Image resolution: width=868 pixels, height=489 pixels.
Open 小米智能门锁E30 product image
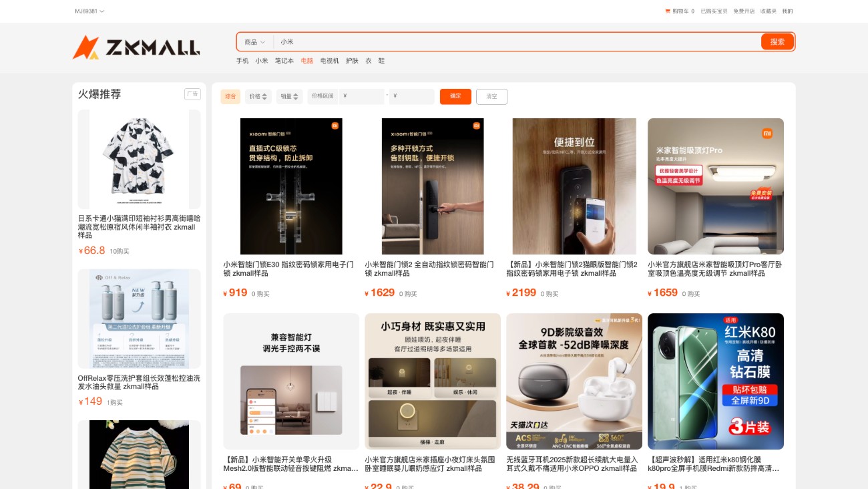pos(291,186)
